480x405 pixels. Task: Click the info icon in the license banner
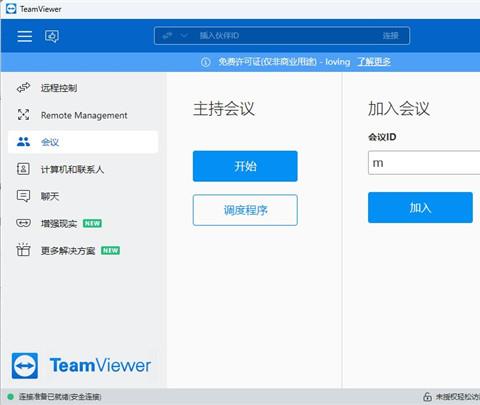pyautogui.click(x=206, y=62)
